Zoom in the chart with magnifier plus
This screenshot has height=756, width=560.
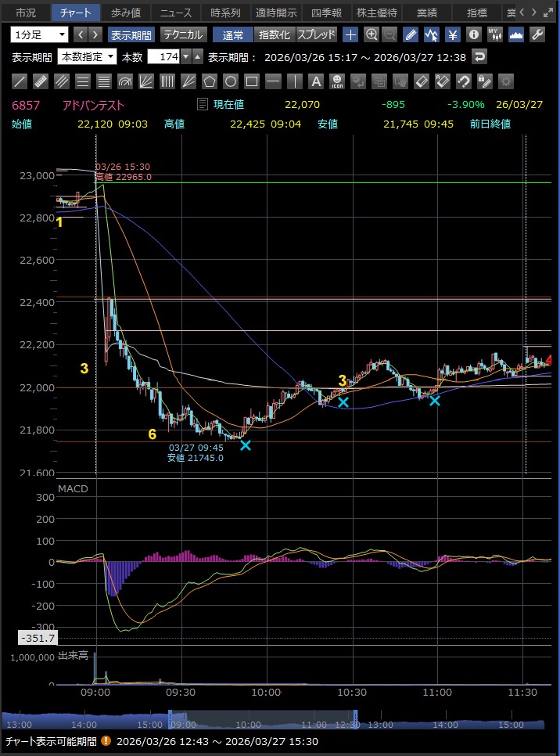click(x=372, y=34)
